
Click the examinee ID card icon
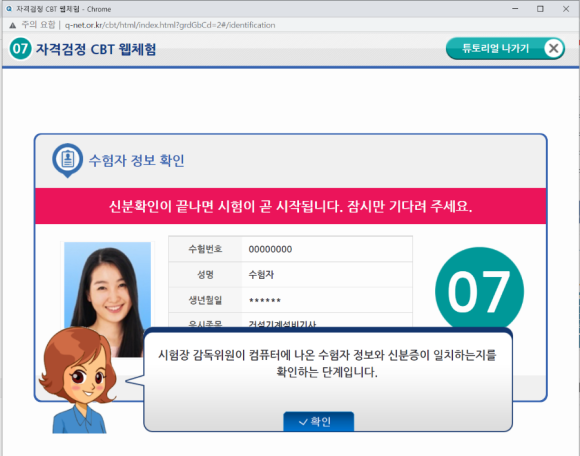[x=67, y=161]
